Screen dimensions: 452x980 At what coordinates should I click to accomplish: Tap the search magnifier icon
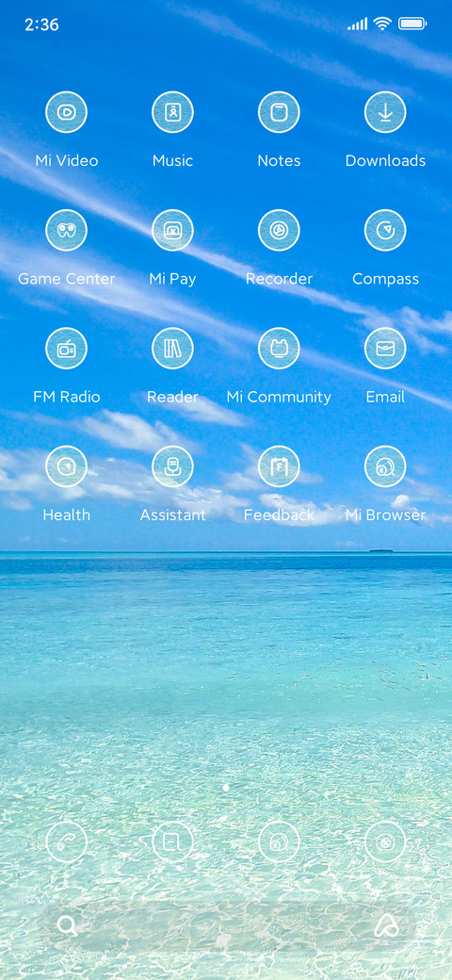tap(67, 926)
